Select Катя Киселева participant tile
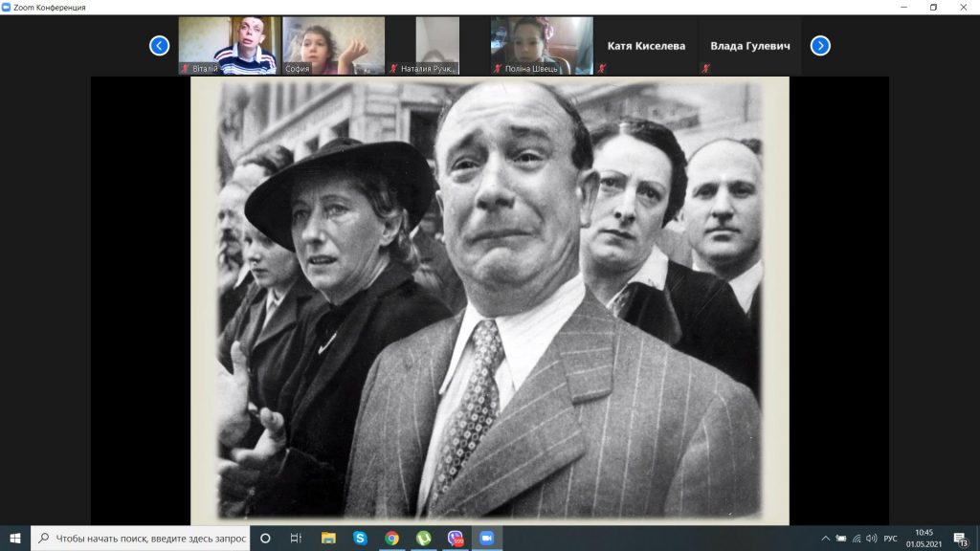Viewport: 980px width, 551px height. click(x=646, y=46)
